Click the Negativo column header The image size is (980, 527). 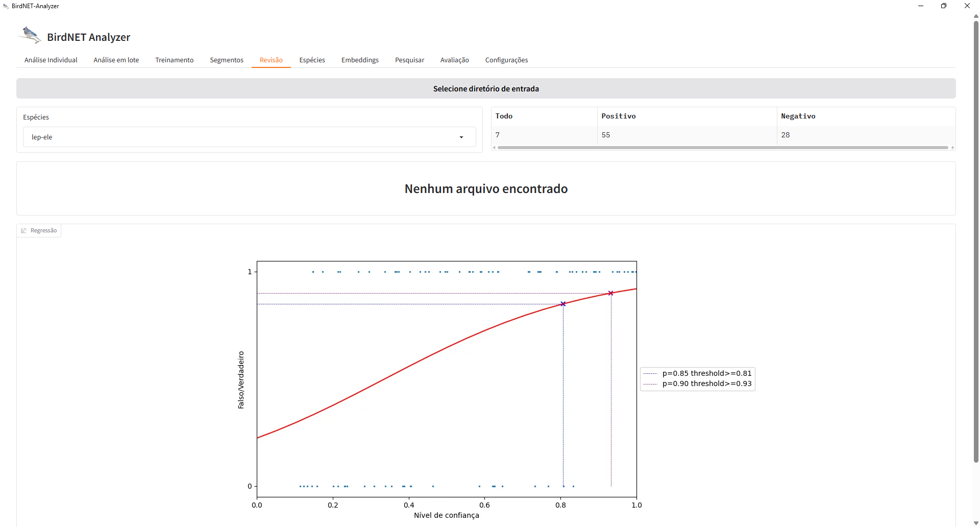click(x=866, y=116)
